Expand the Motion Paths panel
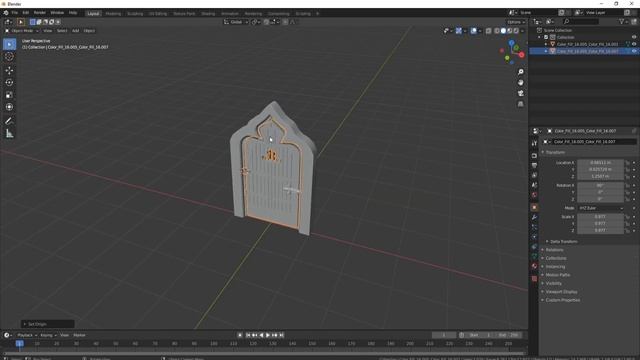The height and width of the screenshot is (360, 640). click(x=558, y=275)
